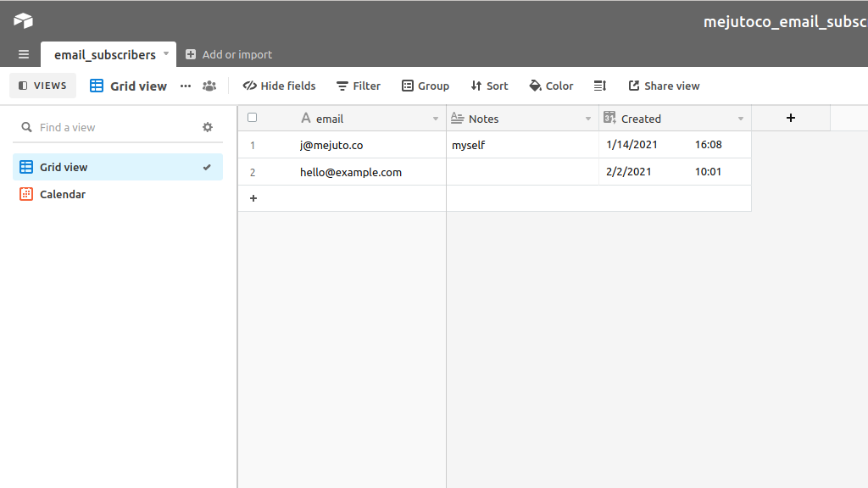Open the hamburger menu below the logo
The width and height of the screenshot is (868, 488).
point(23,54)
